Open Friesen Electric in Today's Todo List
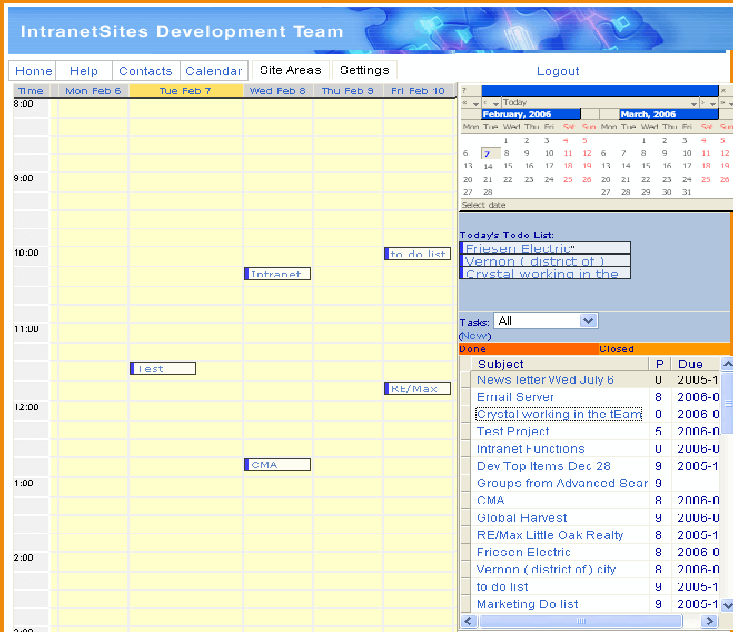733x632 pixels. tap(546, 248)
